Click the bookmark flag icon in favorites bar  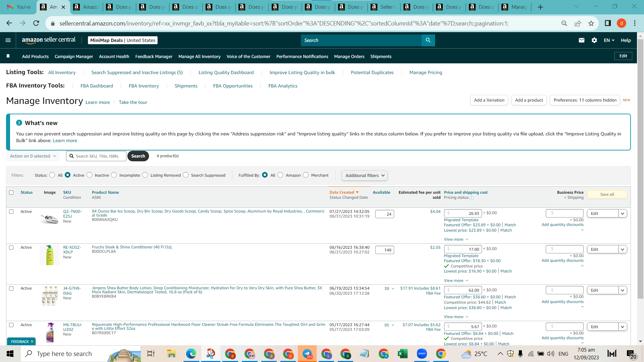click(x=8, y=56)
